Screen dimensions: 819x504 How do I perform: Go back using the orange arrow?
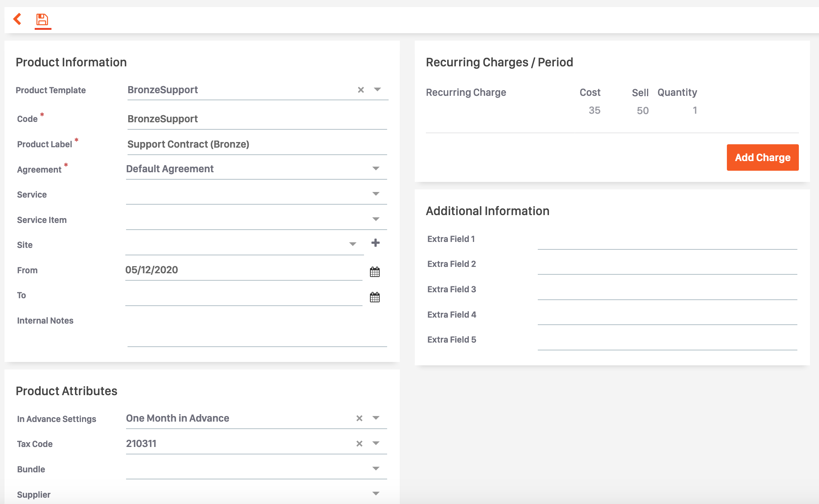point(17,19)
